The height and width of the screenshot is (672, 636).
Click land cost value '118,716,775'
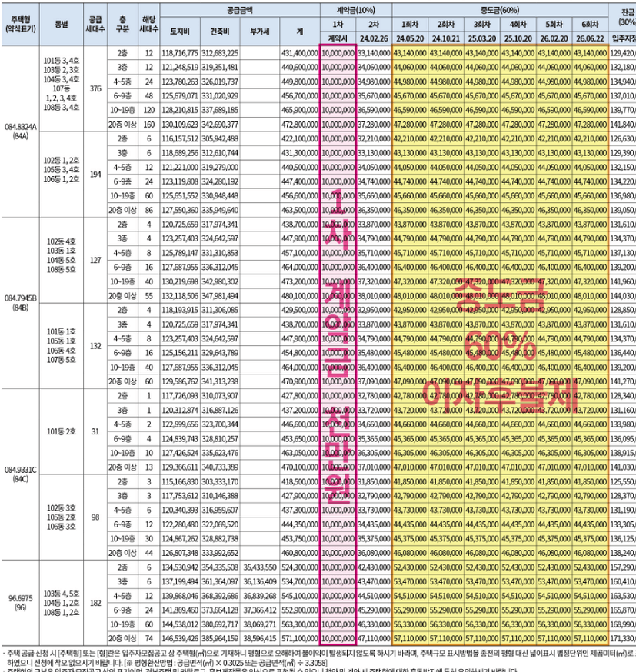click(x=180, y=53)
